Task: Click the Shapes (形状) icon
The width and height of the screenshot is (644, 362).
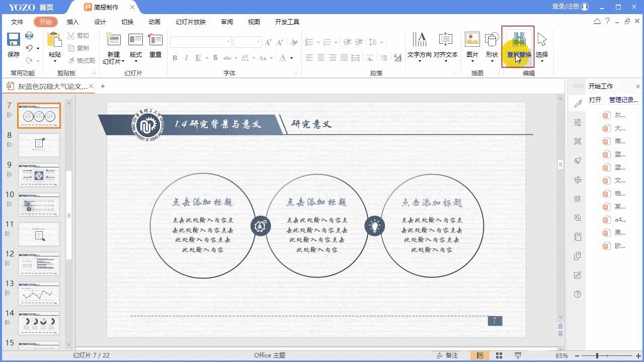Action: click(492, 44)
